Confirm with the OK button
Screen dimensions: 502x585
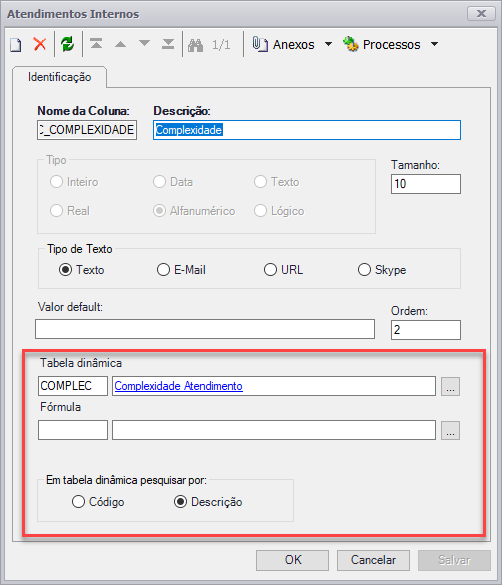pos(292,560)
